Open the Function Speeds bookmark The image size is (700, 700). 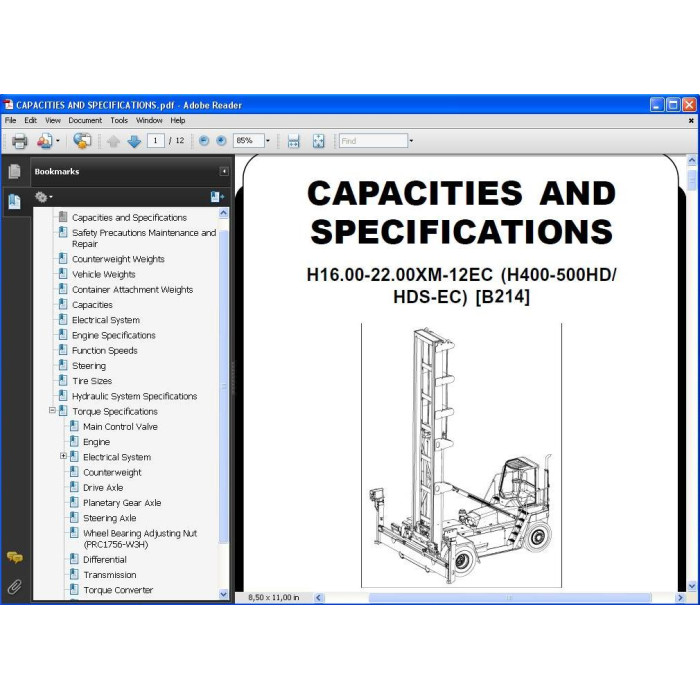tap(104, 350)
